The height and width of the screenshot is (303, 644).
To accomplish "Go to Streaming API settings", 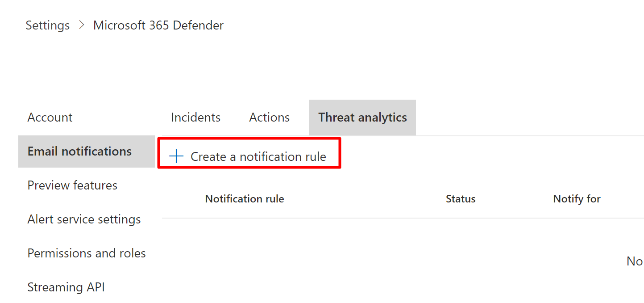I will click(66, 287).
